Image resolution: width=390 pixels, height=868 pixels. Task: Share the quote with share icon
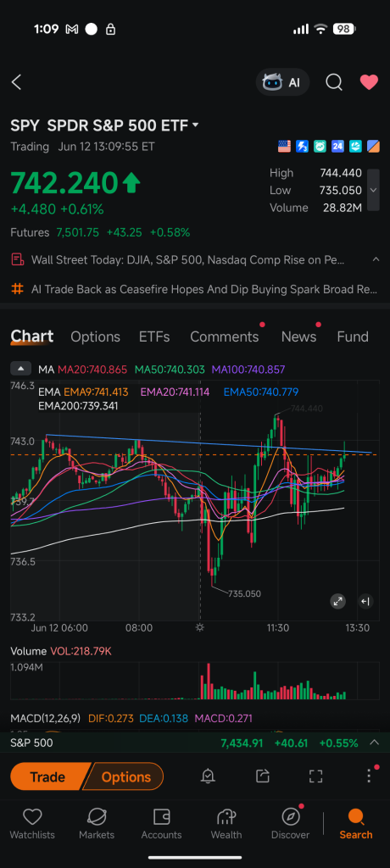tap(263, 776)
